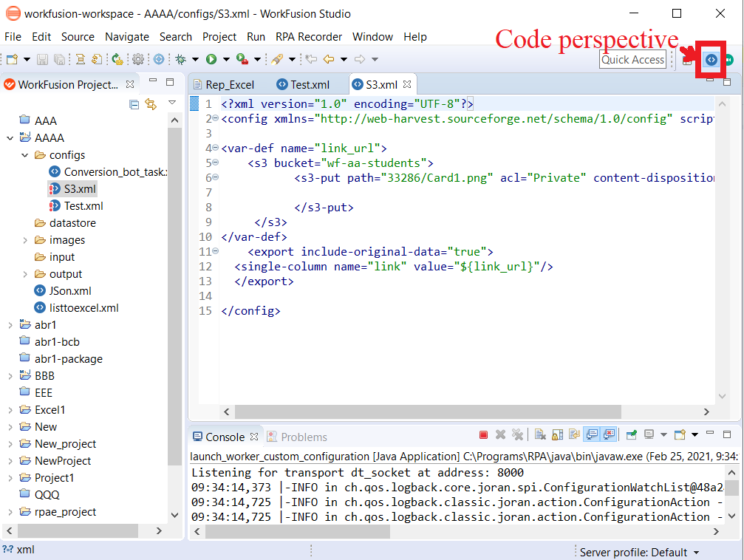The image size is (744, 560).
Task: Click the gear settings toolbar icon
Action: tap(138, 59)
